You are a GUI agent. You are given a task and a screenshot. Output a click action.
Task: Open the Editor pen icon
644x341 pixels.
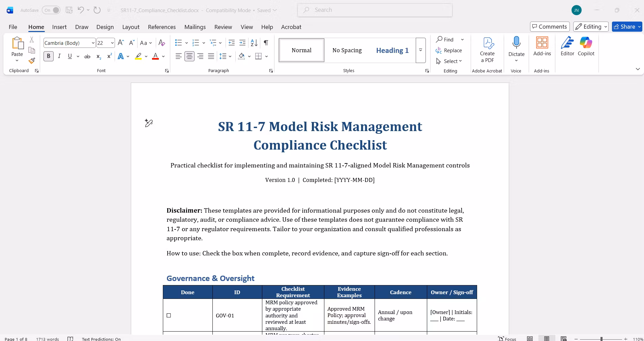[x=567, y=43]
